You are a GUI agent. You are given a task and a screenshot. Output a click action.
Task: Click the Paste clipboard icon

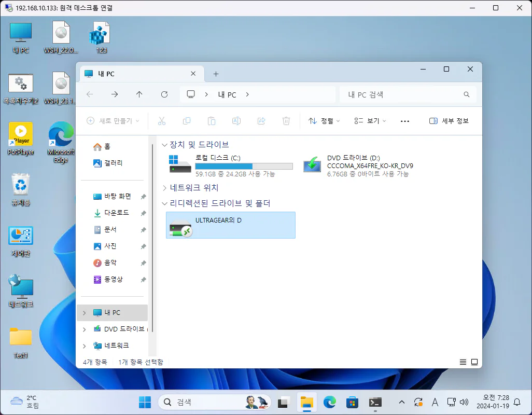(x=212, y=121)
